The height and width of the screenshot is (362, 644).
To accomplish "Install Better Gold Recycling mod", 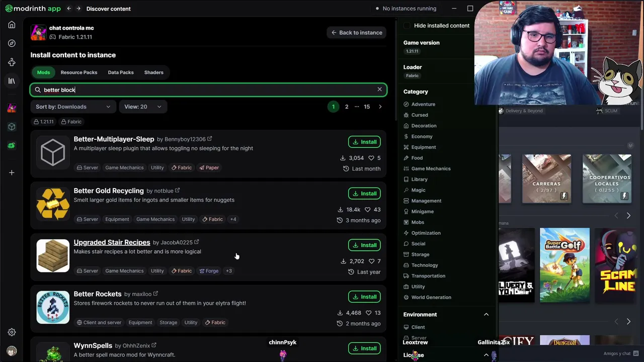I will [x=364, y=194].
